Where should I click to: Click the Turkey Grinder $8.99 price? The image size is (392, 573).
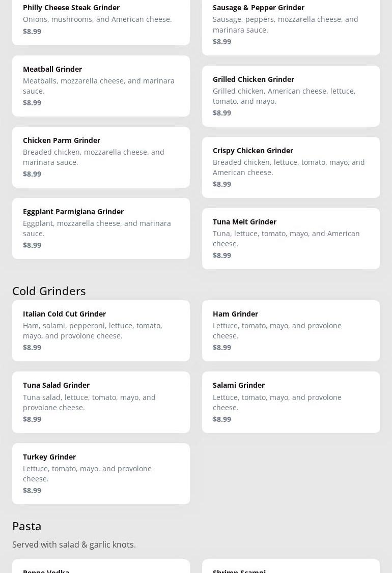(x=32, y=491)
